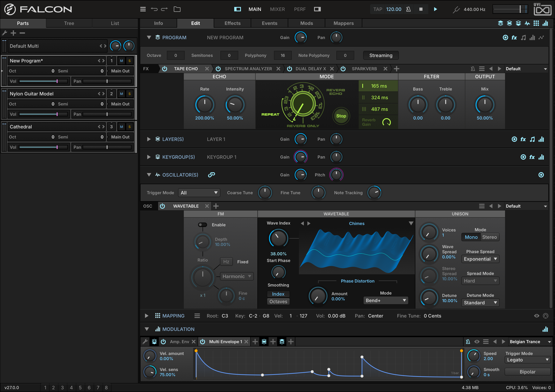Toggle the metronome icon next to tempo
555x392 pixels.
(x=408, y=9)
